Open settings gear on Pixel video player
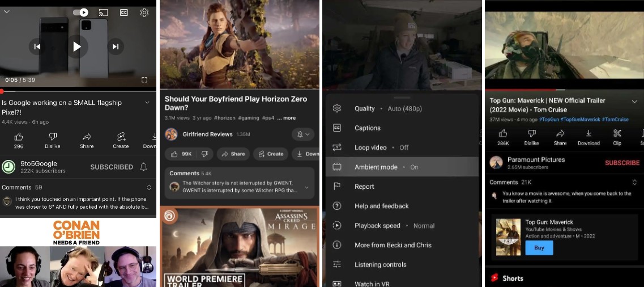 pos(144,12)
